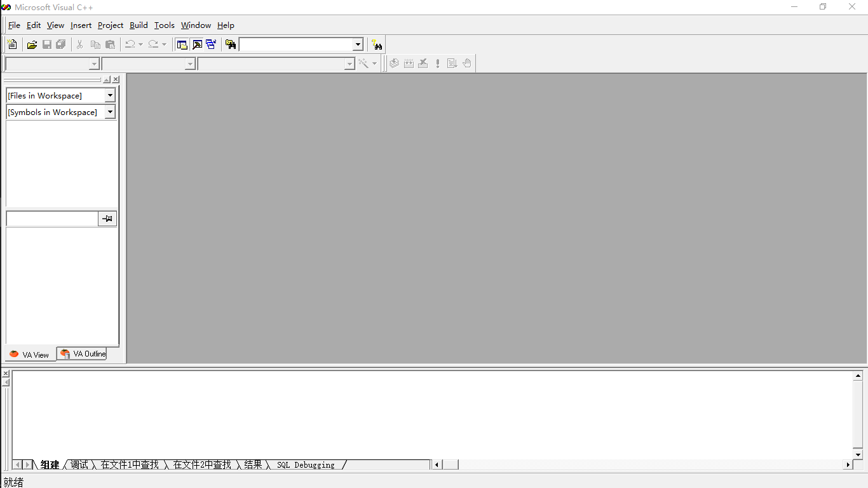This screenshot has height=488, width=868.
Task: Open the Tools menu
Action: click(x=165, y=25)
